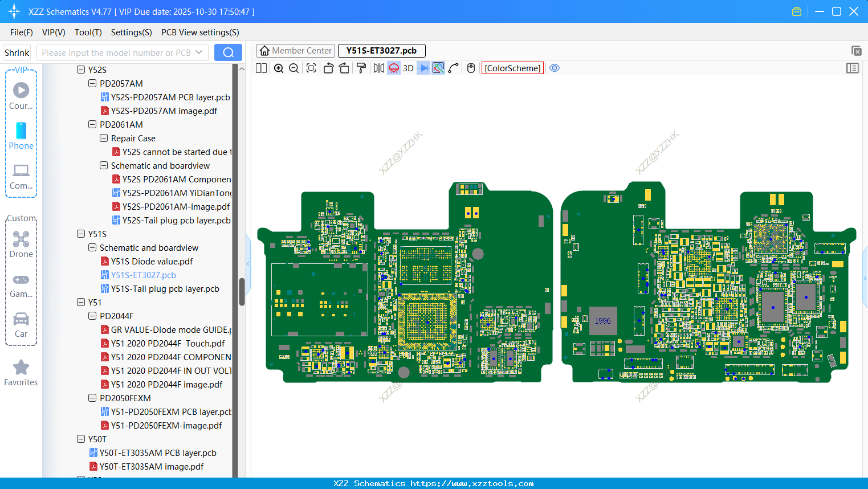The image size is (868, 489).
Task: Open Y51S Diode value.pdf file
Action: pos(152,262)
